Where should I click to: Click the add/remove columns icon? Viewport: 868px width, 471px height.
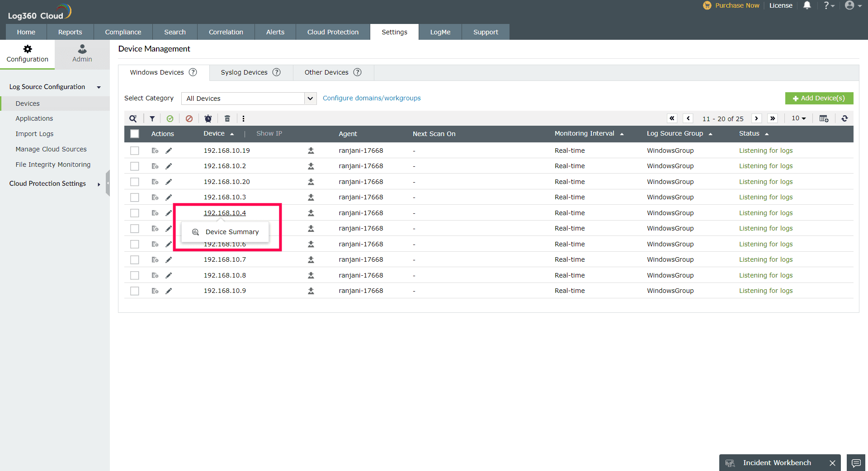click(x=824, y=118)
